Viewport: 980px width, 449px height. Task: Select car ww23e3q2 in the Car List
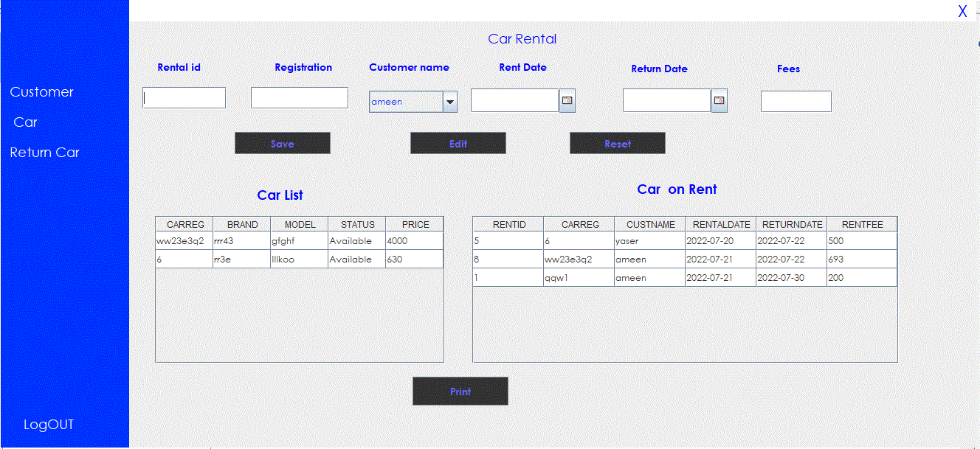pos(184,240)
